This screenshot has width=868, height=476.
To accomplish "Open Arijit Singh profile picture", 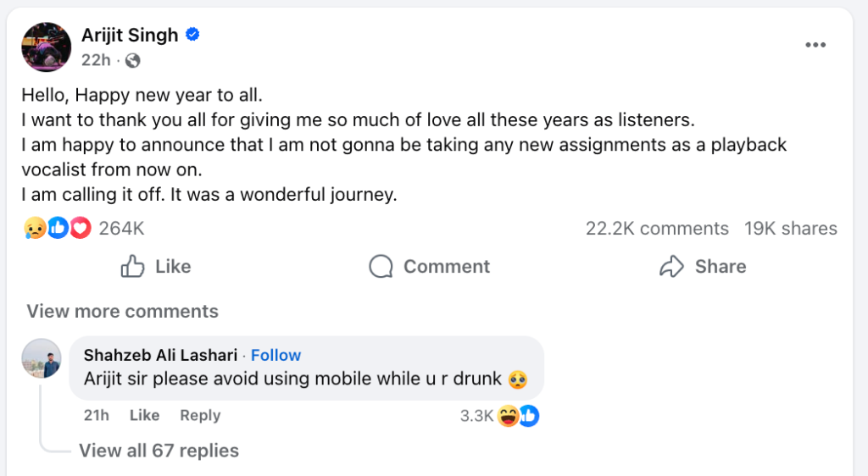I will pos(46,47).
